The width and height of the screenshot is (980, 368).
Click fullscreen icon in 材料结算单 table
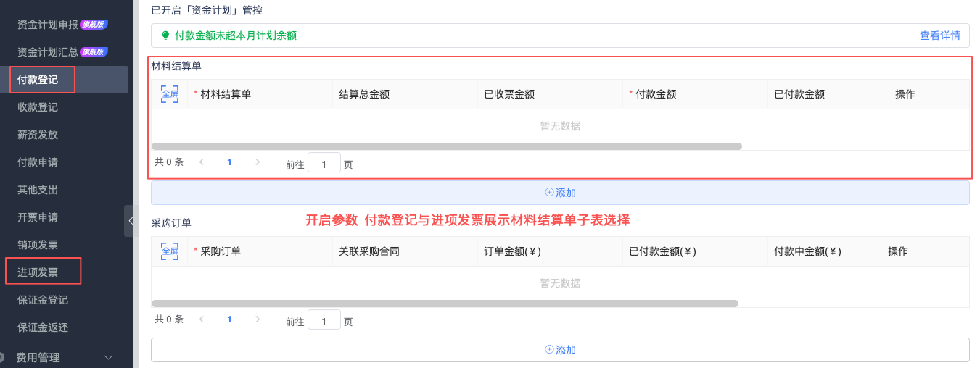(169, 94)
